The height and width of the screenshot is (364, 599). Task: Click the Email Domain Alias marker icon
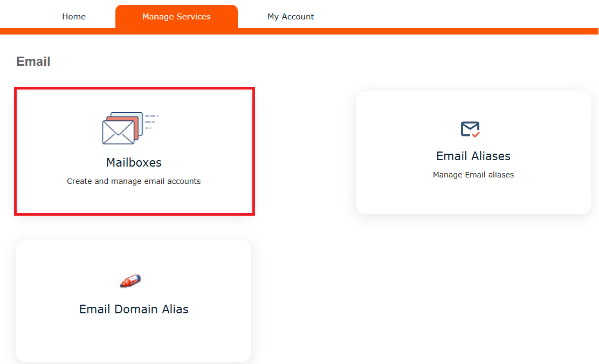[130, 281]
